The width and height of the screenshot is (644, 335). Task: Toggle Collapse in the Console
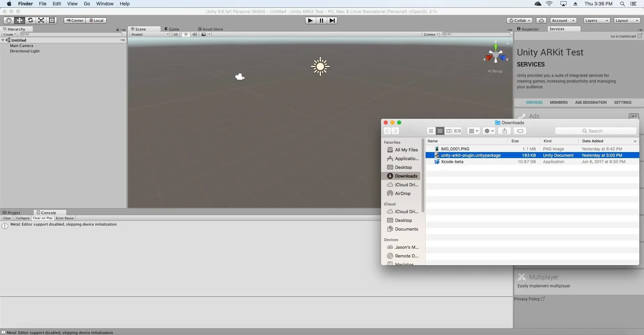coord(23,218)
